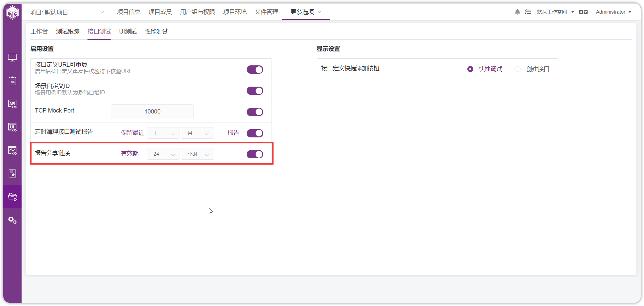Toggle 接口定义URL可重复 switch
This screenshot has height=306, width=644.
coord(255,69)
